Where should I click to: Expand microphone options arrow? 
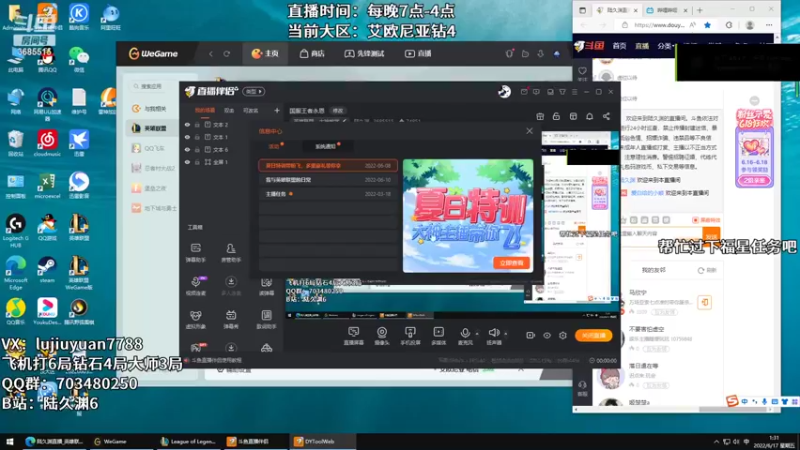[x=477, y=334]
